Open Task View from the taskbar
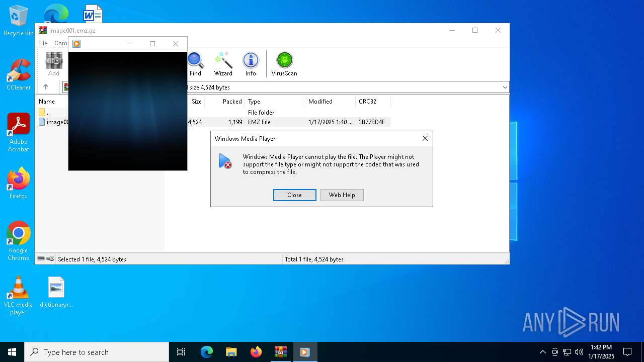 click(181, 352)
